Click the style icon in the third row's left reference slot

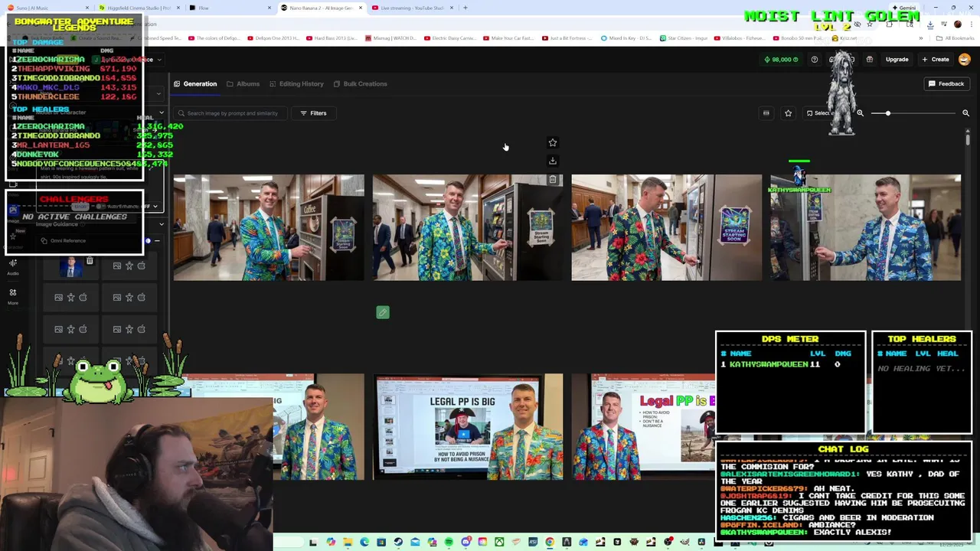click(83, 329)
